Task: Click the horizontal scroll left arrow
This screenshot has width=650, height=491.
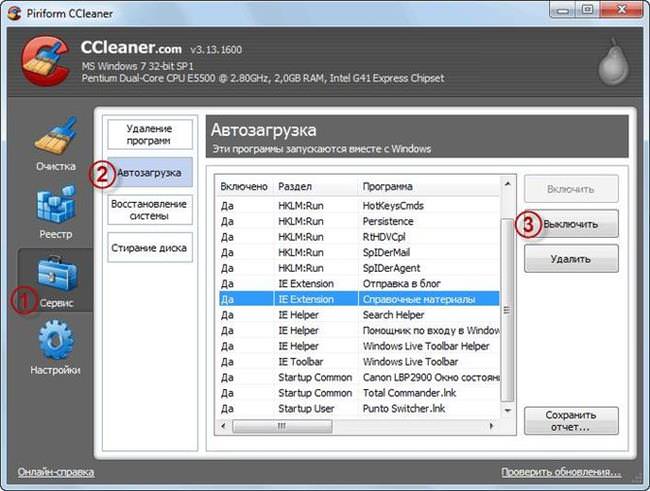Action: 223,426
